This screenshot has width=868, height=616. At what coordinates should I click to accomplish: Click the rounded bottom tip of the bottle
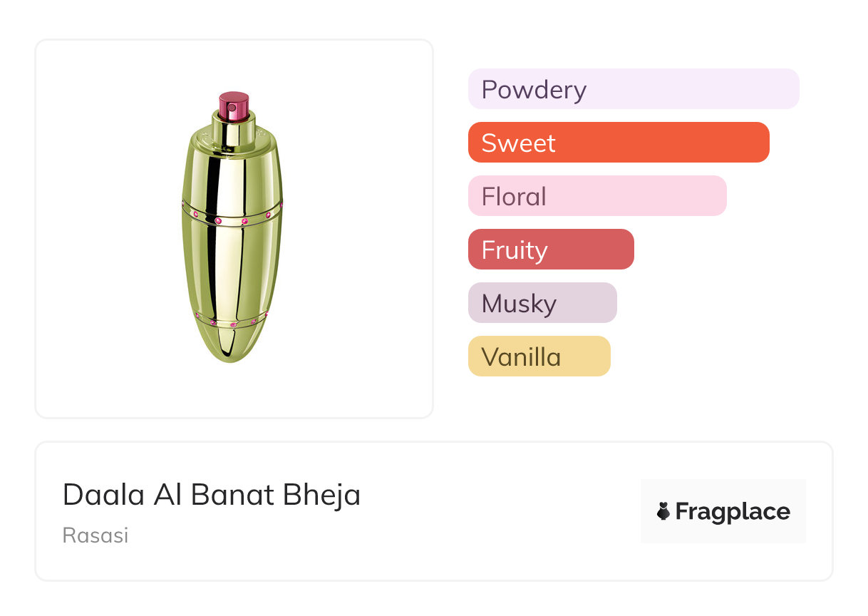pyautogui.click(x=232, y=354)
